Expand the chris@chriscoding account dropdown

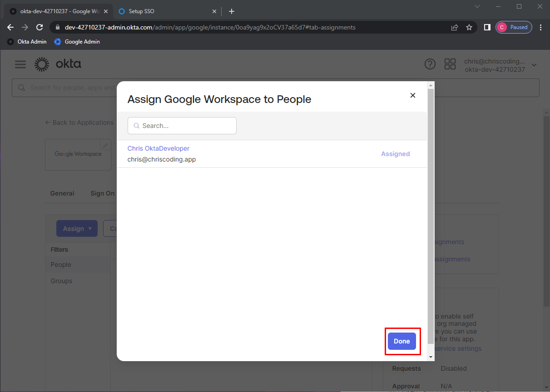(500, 65)
